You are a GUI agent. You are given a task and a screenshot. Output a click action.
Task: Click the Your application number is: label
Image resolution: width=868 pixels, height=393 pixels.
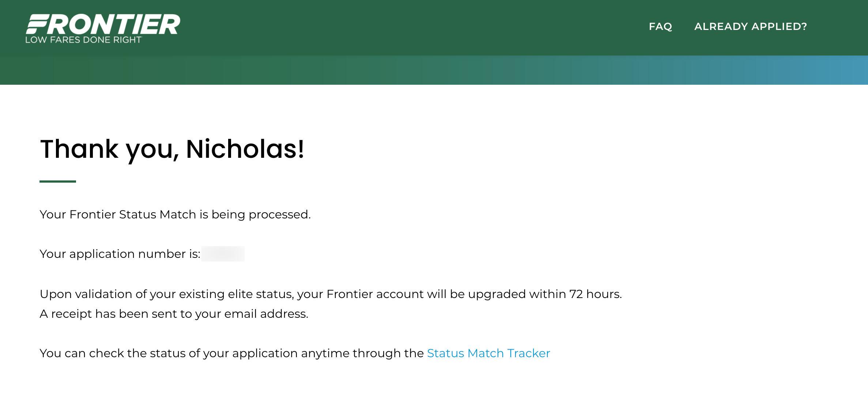coord(120,254)
